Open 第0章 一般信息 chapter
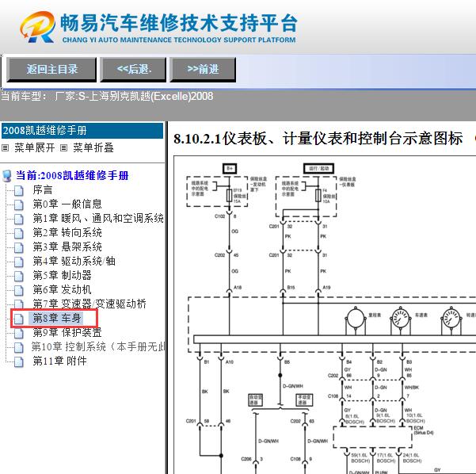The height and width of the screenshot is (474, 476). (x=67, y=204)
